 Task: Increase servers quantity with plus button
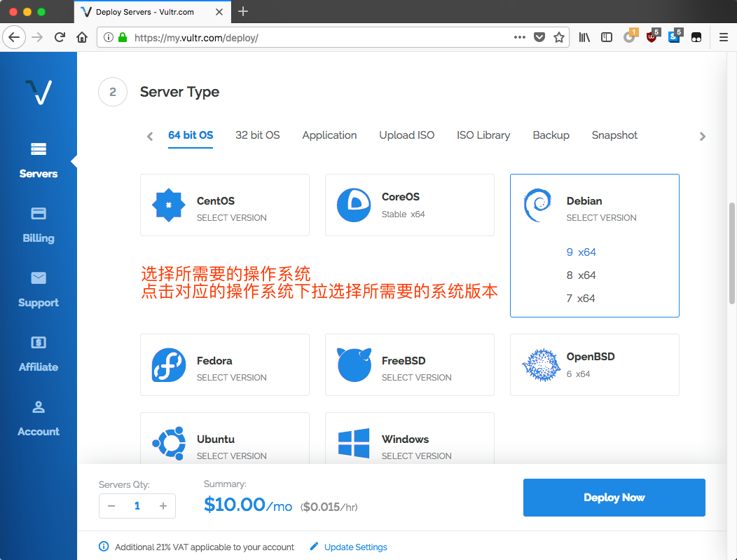pos(163,506)
